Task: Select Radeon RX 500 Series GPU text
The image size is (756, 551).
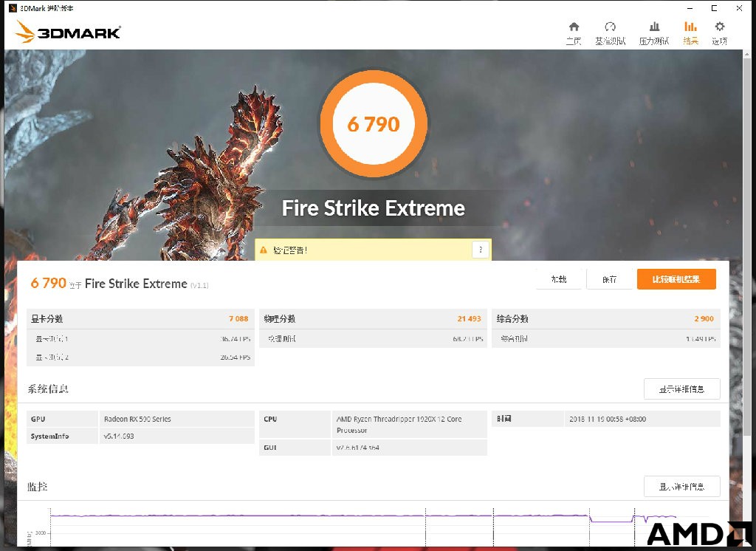Action: pos(137,419)
